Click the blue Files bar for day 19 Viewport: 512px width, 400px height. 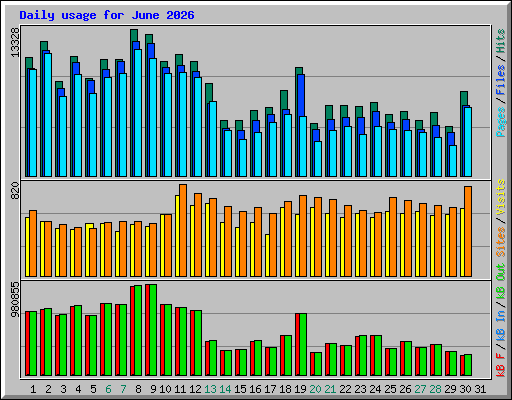(300, 96)
